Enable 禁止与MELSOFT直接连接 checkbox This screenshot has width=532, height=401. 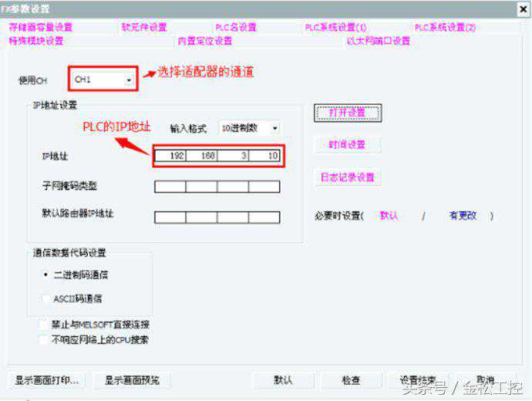coord(43,325)
